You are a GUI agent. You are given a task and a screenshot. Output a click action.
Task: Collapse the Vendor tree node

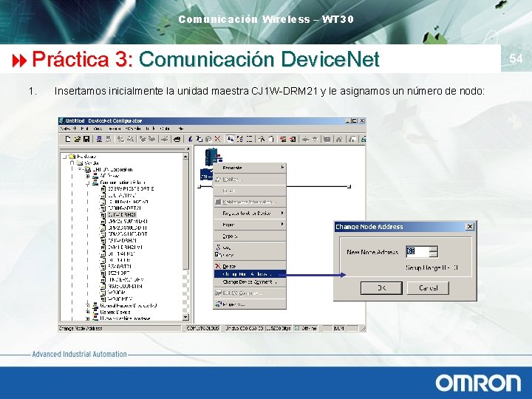tap(72, 163)
